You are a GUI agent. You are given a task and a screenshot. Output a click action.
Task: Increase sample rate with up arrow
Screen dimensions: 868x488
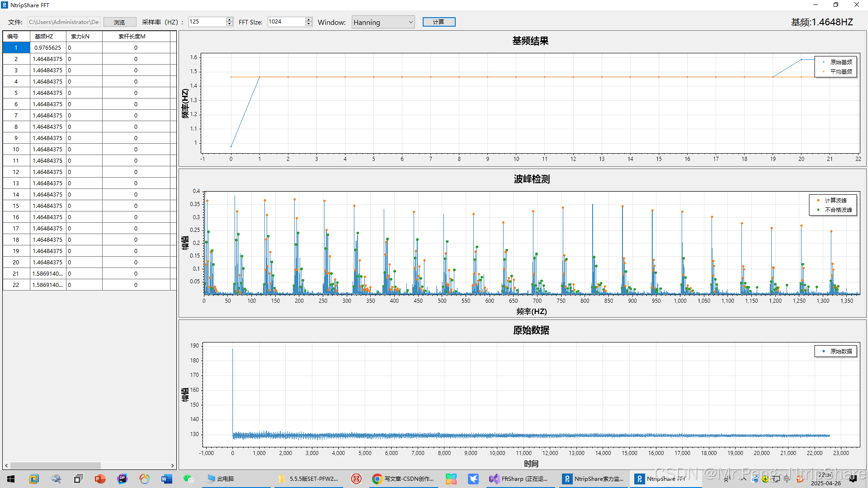coord(230,20)
